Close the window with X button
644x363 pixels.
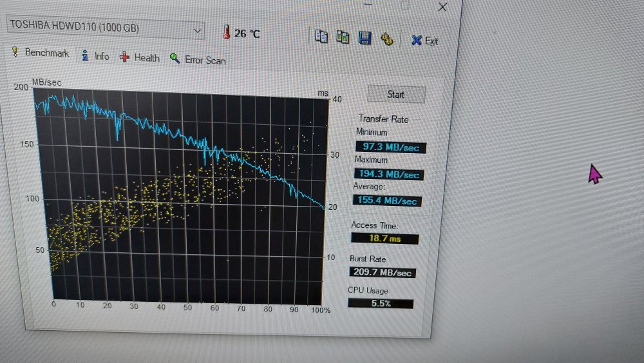[442, 7]
